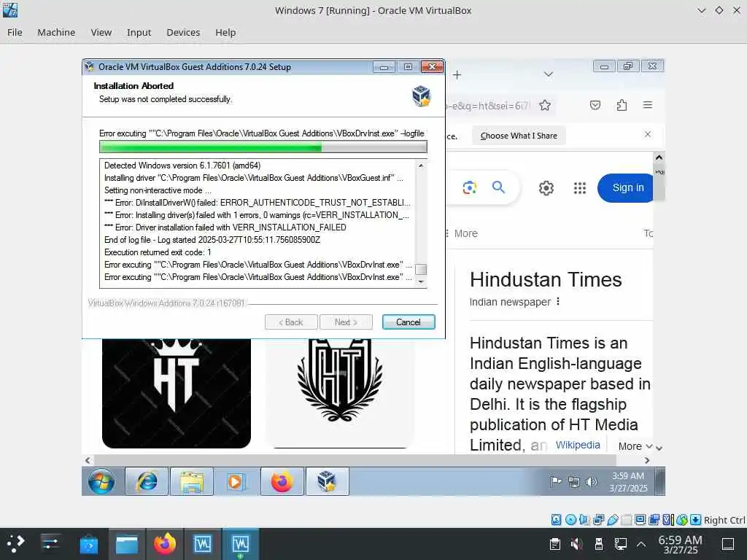The height and width of the screenshot is (560, 747).
Task: Open Windows Media Player from guest taskbar
Action: (x=236, y=481)
